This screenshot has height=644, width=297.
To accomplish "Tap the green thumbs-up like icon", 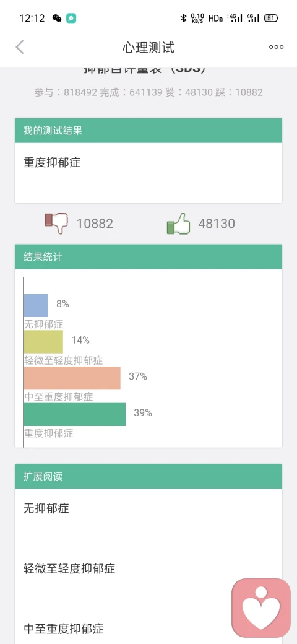I will click(x=178, y=224).
